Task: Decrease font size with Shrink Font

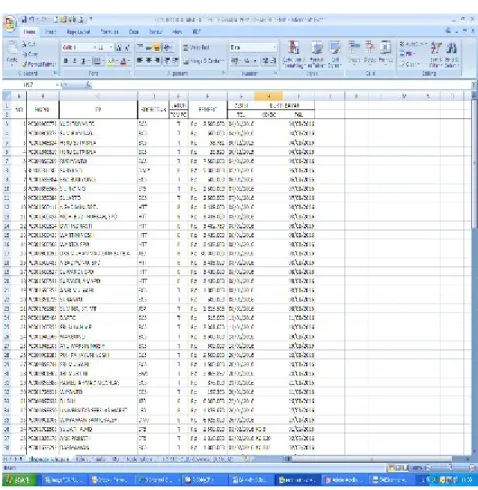Action: (127, 48)
